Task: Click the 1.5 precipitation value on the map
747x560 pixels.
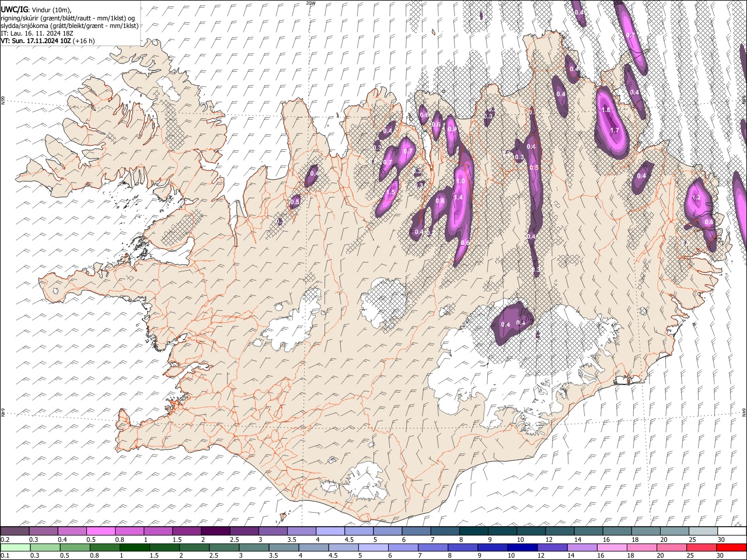Action: 391,192
